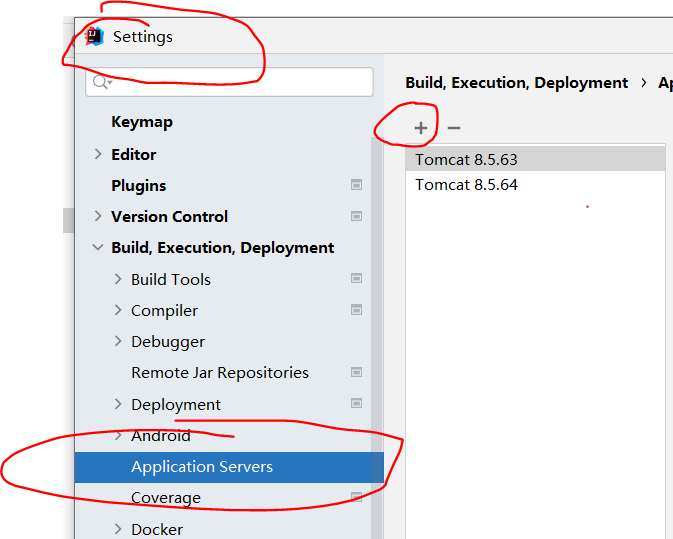The width and height of the screenshot is (673, 539).
Task: Click the project-level icon beside Build Tools
Action: (356, 279)
